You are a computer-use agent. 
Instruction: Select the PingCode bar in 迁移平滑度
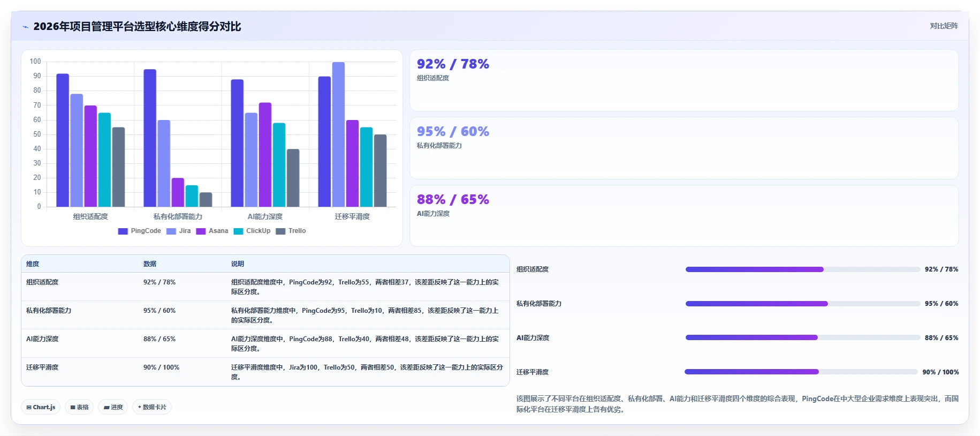click(324, 142)
